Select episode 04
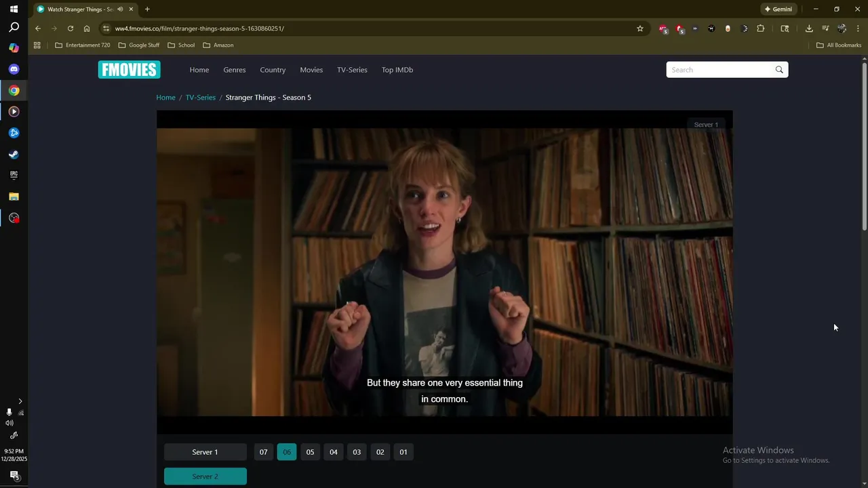This screenshot has width=868, height=488. 334,452
